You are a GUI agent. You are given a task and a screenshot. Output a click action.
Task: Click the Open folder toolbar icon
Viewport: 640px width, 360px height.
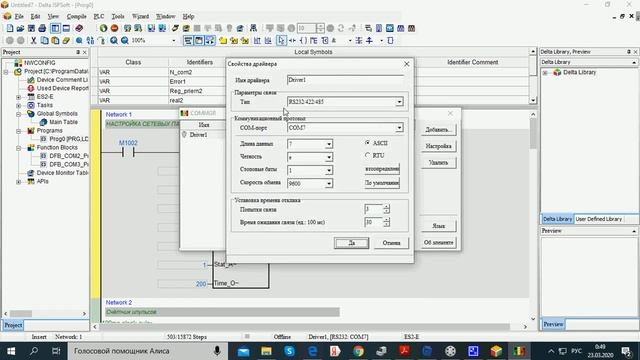click(x=20, y=28)
